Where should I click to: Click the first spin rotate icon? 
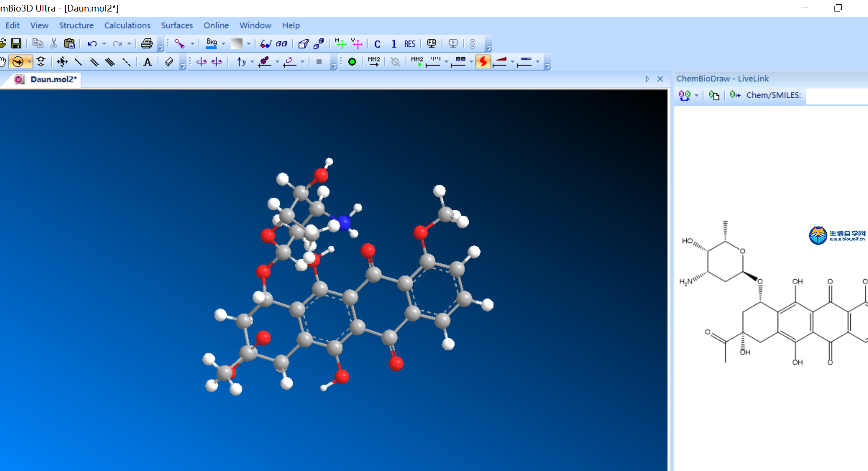coord(201,61)
